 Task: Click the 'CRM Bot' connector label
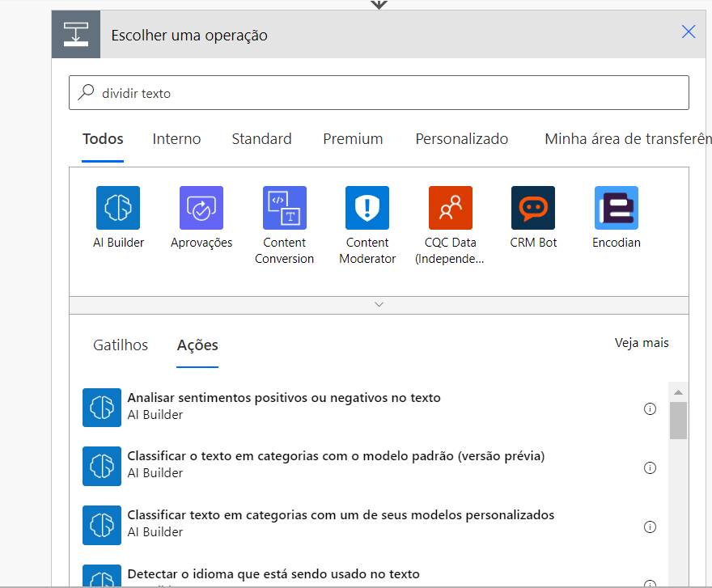pos(533,243)
